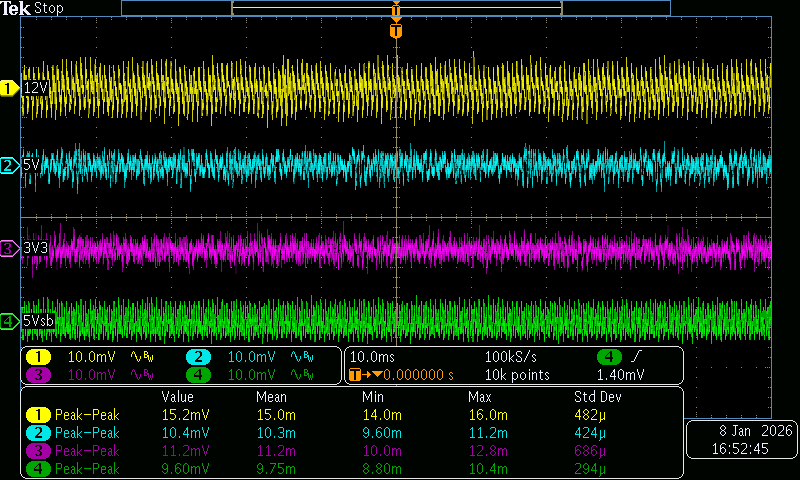Select the green channel 4 ground marker
This screenshot has height=480, width=800.
[9, 321]
